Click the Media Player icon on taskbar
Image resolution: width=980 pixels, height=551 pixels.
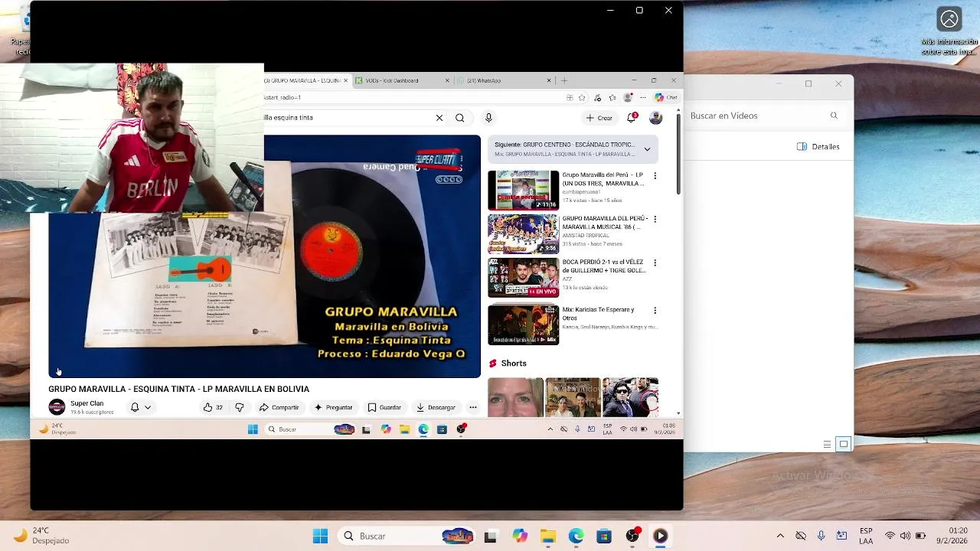click(660, 536)
